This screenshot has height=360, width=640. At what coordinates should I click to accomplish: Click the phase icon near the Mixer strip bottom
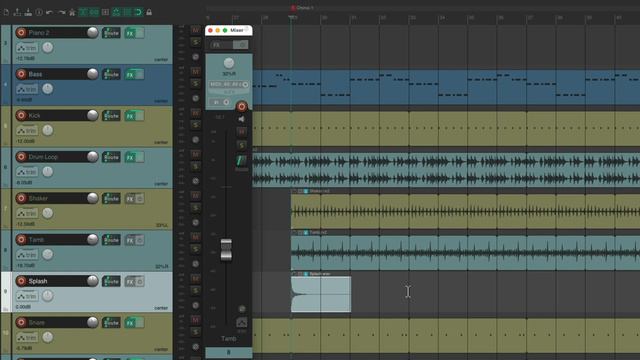(x=242, y=309)
